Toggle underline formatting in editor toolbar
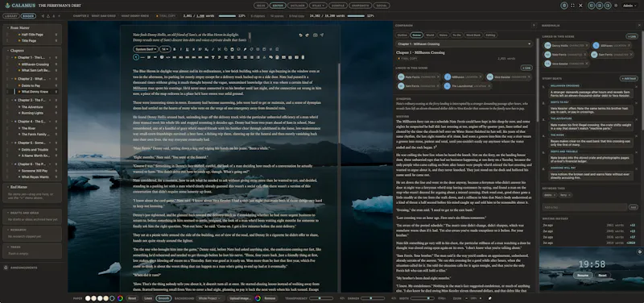Screen dimensions: 644x303 tap(188, 49)
